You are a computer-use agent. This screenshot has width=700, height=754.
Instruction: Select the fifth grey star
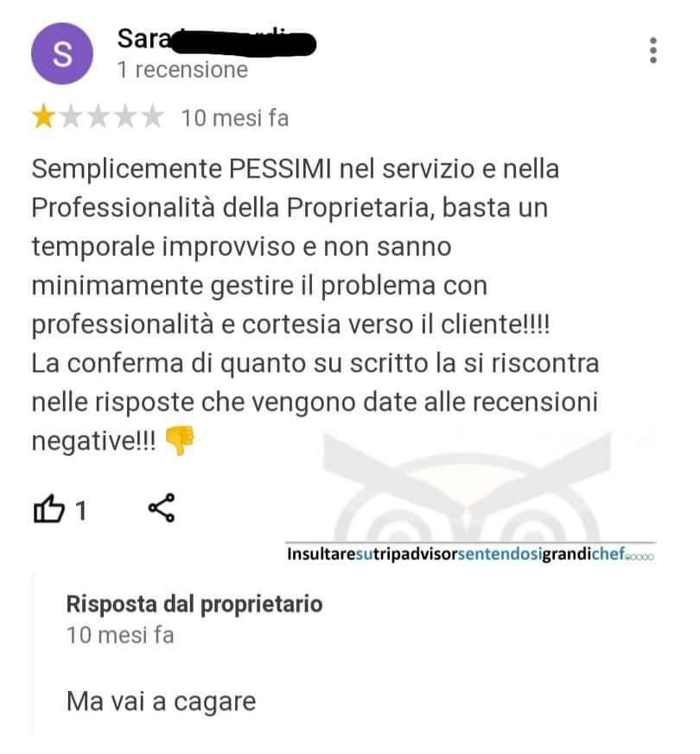pos(153,117)
